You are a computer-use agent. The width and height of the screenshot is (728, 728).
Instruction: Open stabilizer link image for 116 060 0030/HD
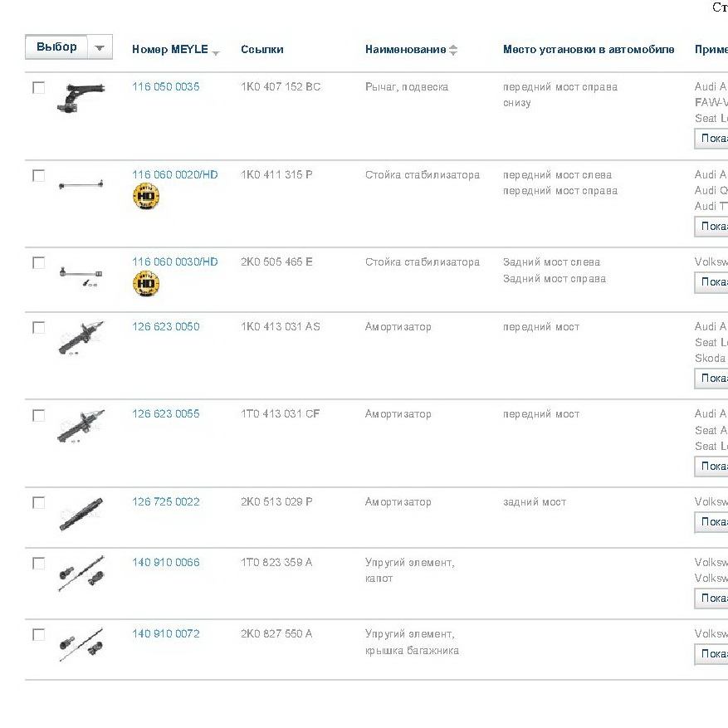81,276
